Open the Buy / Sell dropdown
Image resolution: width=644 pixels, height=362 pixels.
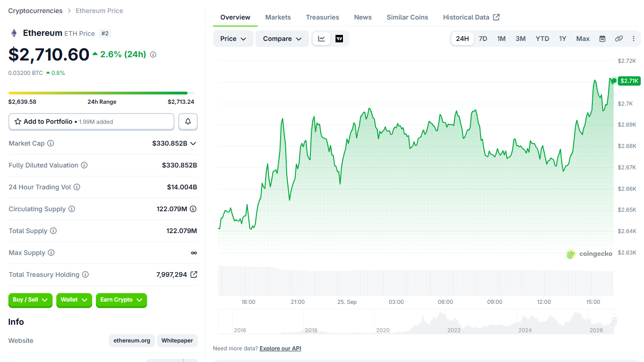(x=31, y=300)
